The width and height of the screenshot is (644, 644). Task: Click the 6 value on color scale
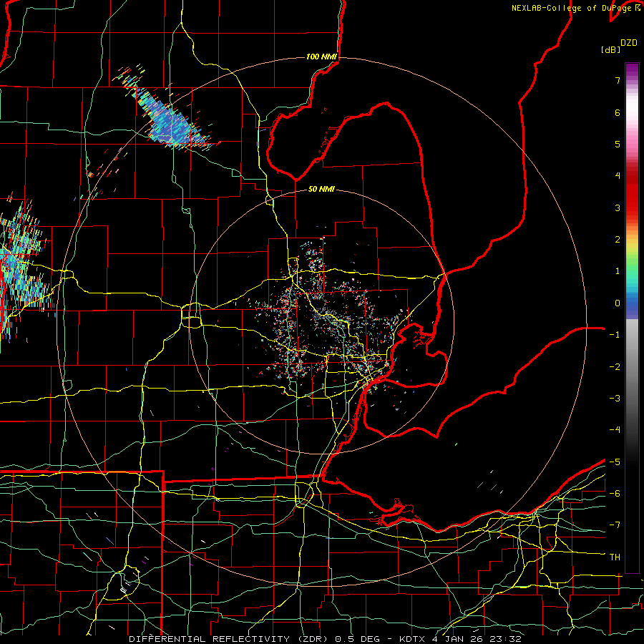(618, 112)
